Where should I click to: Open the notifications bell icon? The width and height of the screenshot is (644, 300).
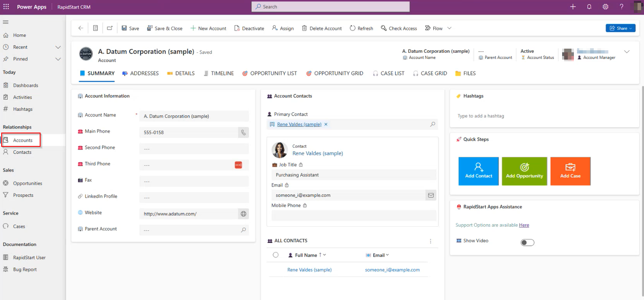coord(589,7)
